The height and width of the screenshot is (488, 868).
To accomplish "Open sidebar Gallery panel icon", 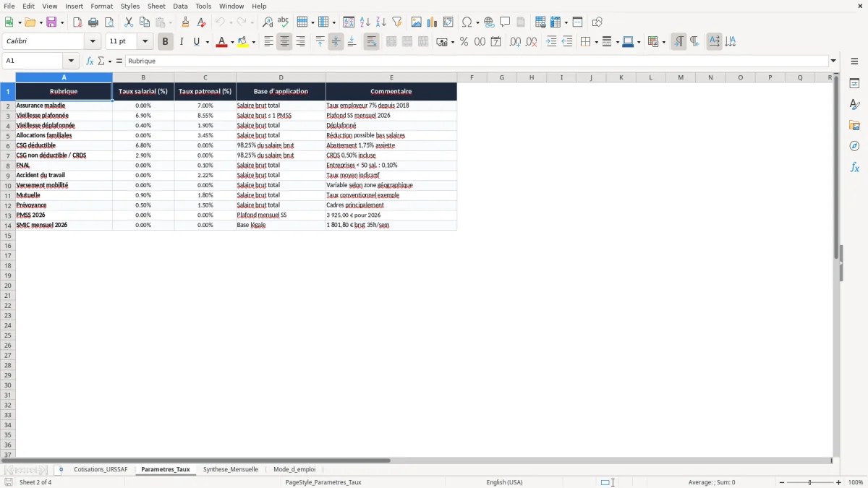I will point(854,126).
